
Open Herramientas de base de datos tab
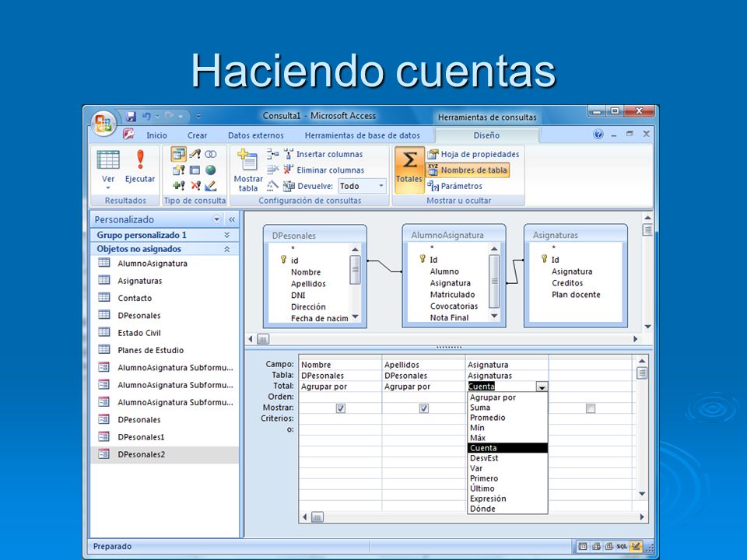coord(363,135)
